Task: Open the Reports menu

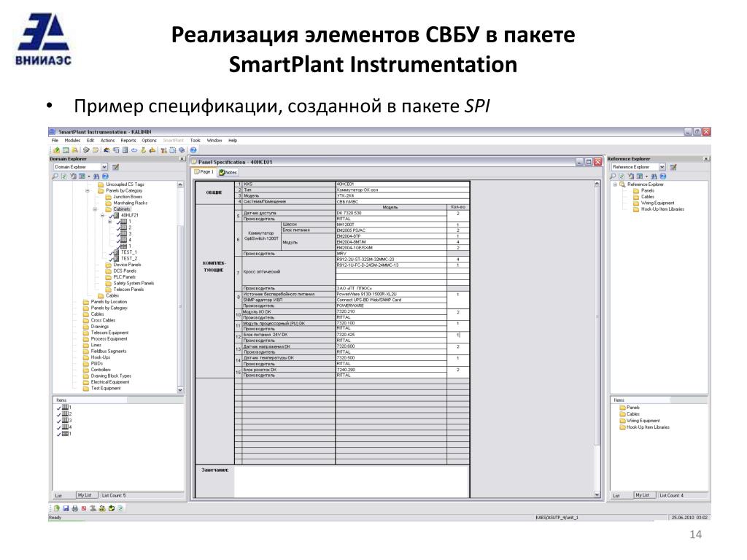Action: pos(128,141)
